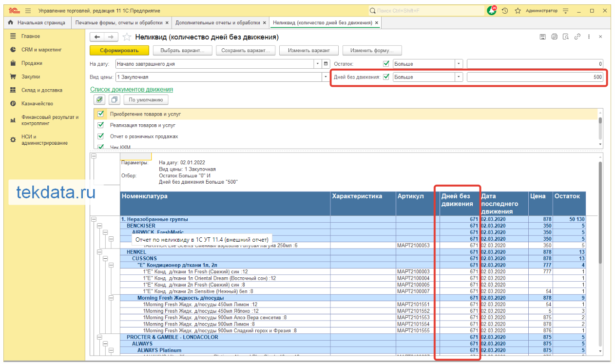The image size is (615, 364).
Task: Open the На дату dropdown arrow
Action: 318,64
